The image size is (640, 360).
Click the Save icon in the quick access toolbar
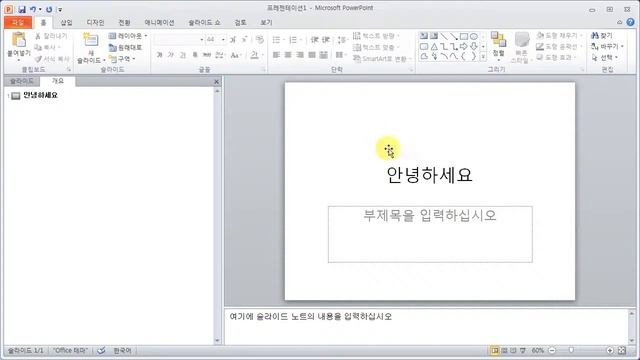click(22, 9)
